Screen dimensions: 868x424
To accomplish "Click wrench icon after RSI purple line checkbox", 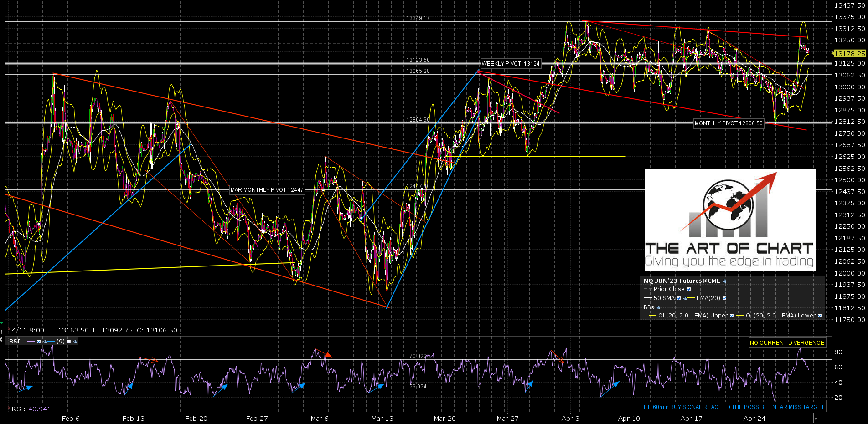I will coord(45,342).
